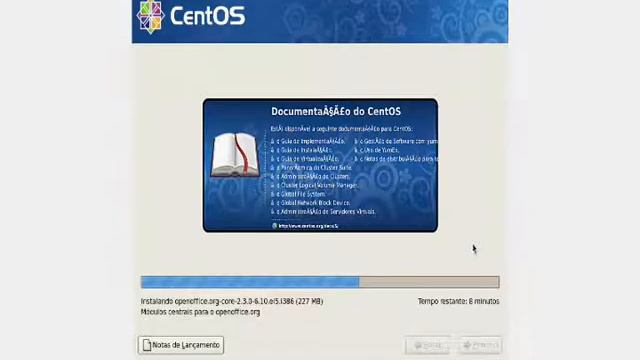This screenshot has width=640, height=360.
Task: Click the documentation slide banner image
Action: 320,165
